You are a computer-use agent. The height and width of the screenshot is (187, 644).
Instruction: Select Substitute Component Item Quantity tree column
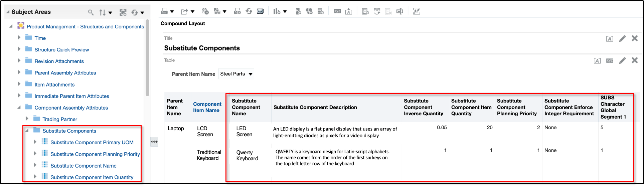coord(92,177)
